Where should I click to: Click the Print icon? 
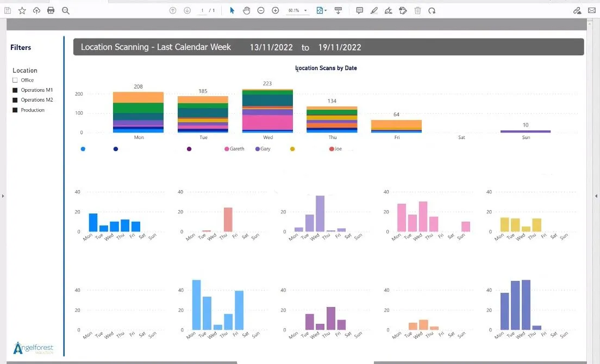click(51, 10)
